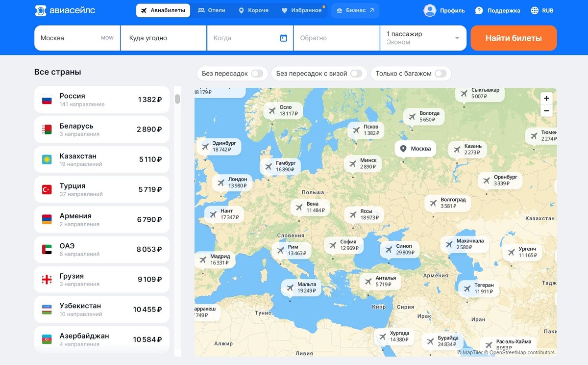Click the Azerbaijan flag icon
588x365 pixels.
47,339
